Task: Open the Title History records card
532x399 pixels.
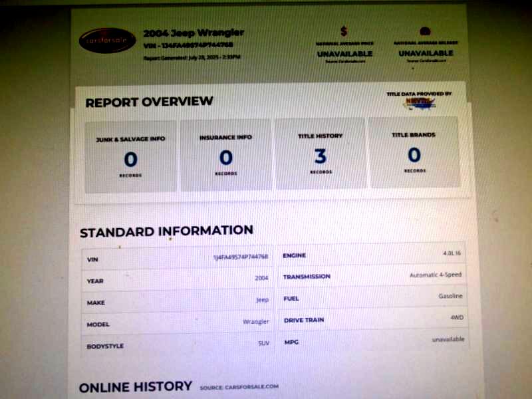Action: click(x=321, y=154)
